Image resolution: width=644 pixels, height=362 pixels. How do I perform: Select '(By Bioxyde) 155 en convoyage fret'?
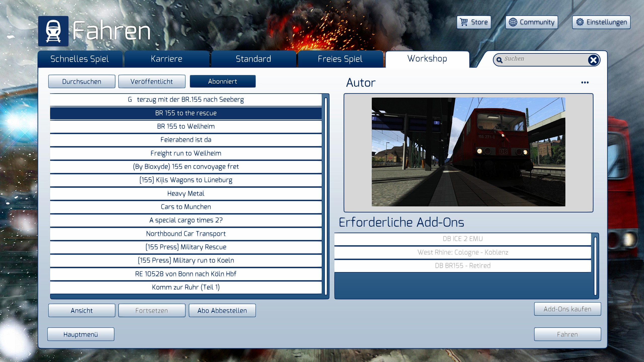pyautogui.click(x=186, y=167)
